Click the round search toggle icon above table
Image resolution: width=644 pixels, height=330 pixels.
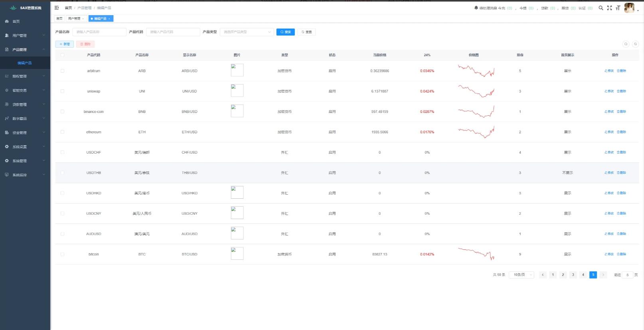pos(626,44)
